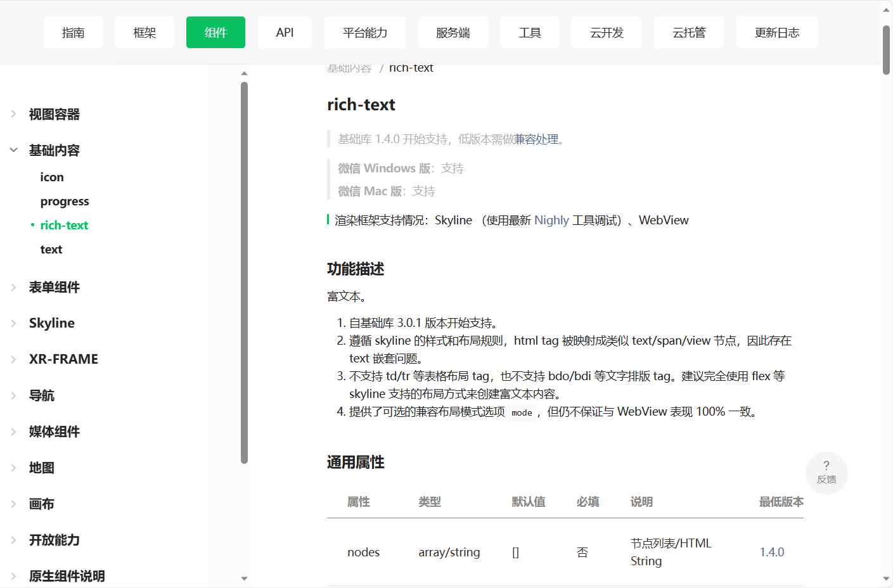893x588 pixels.
Task: Click the rich-text page heading
Action: pyautogui.click(x=361, y=105)
